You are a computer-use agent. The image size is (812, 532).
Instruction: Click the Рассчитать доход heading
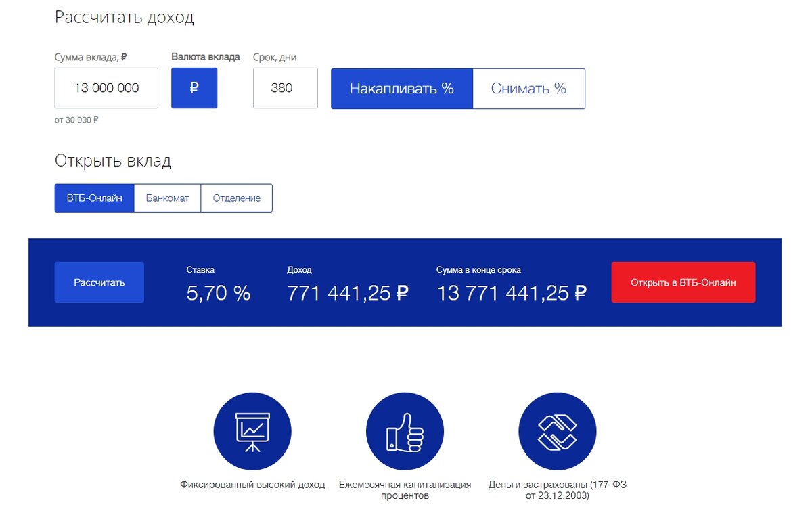(125, 17)
